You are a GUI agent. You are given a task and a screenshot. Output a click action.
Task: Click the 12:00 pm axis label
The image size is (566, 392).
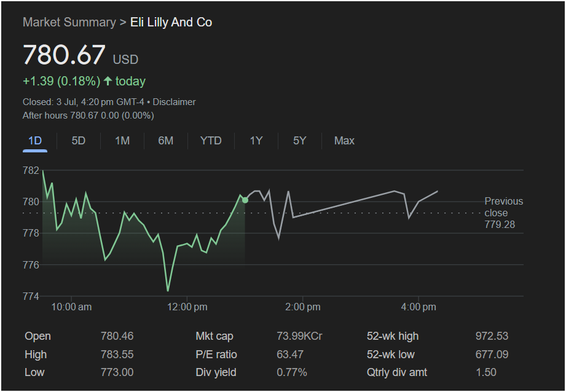pos(187,307)
